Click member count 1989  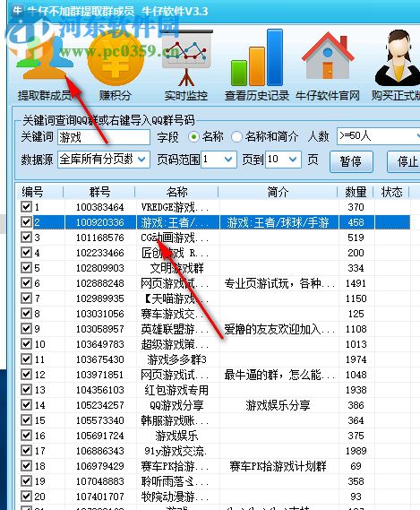pyautogui.click(x=356, y=451)
